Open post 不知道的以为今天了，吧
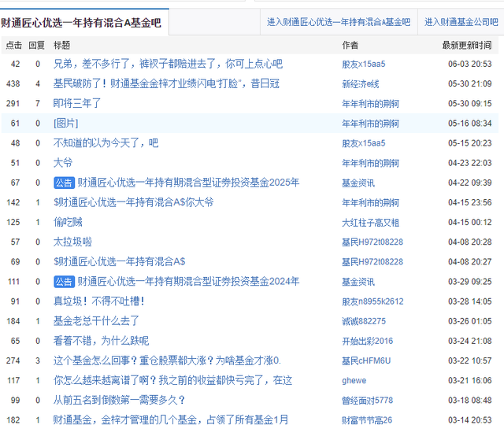 tap(106, 143)
